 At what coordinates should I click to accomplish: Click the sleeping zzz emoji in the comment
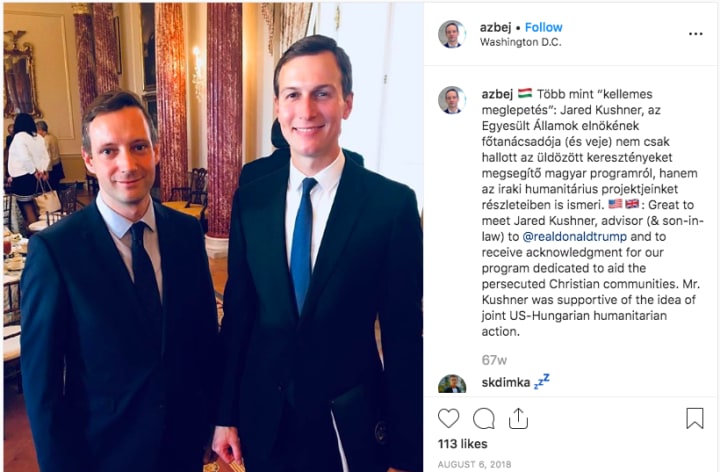point(542,381)
